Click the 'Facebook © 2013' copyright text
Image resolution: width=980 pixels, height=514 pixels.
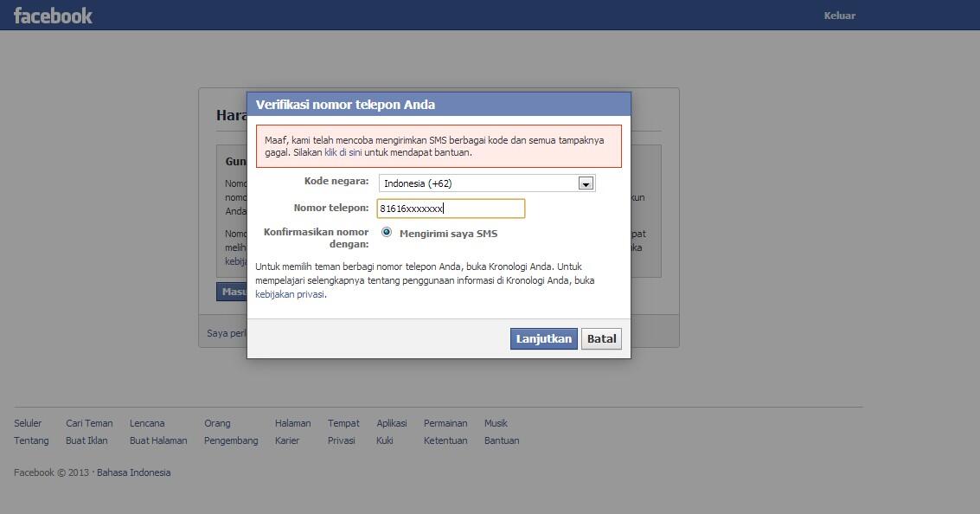[x=51, y=472]
